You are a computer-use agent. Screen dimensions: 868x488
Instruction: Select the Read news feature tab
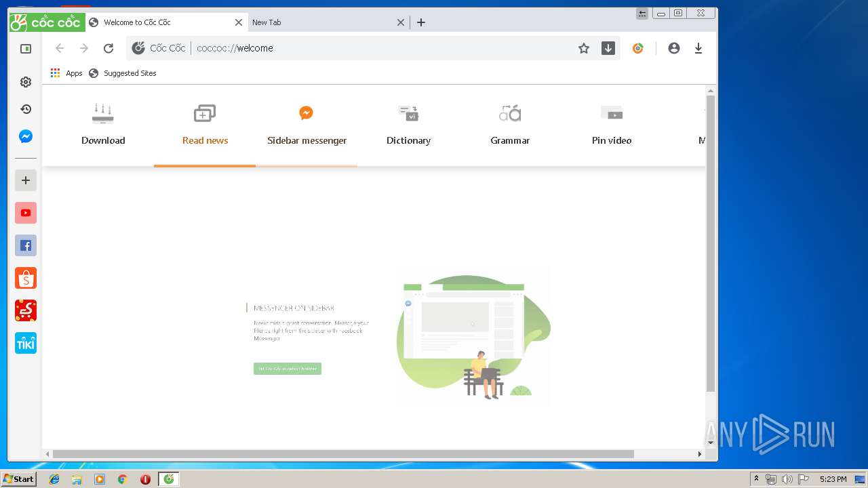tap(205, 125)
